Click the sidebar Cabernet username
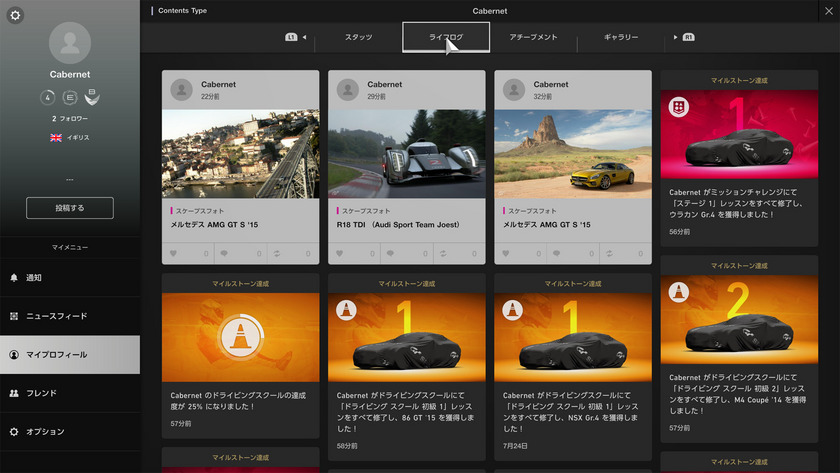The height and width of the screenshot is (473, 840). (x=70, y=74)
